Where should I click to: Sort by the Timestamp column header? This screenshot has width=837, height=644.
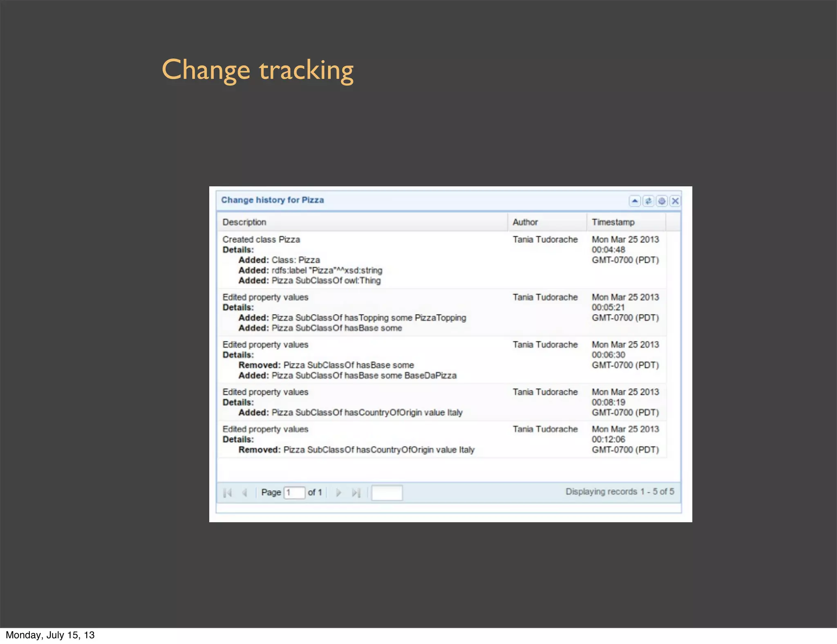click(x=626, y=222)
